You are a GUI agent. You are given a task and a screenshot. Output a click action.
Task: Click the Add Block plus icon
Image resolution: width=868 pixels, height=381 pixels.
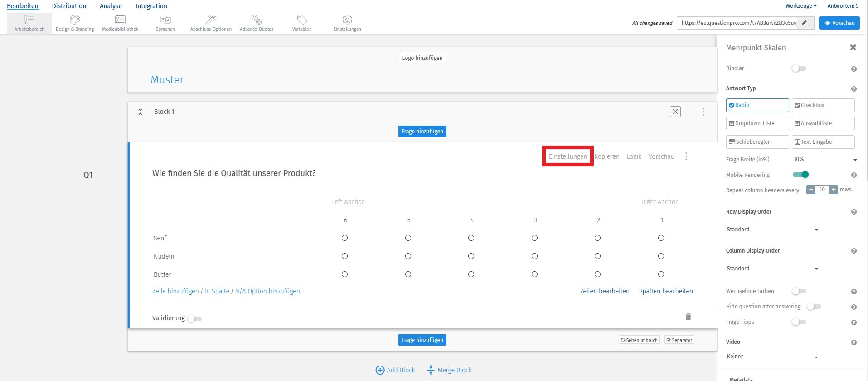[380, 370]
